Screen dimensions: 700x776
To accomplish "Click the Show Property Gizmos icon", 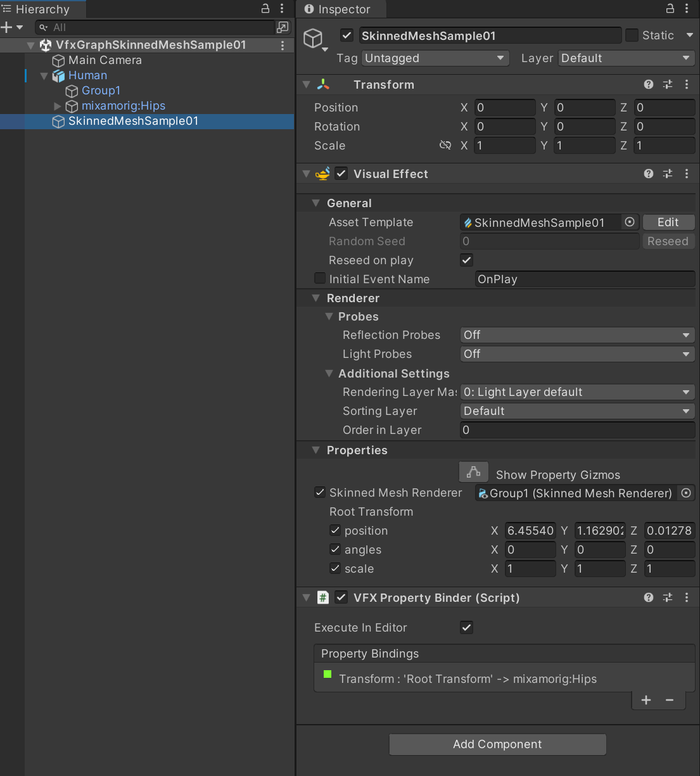I will pos(473,471).
